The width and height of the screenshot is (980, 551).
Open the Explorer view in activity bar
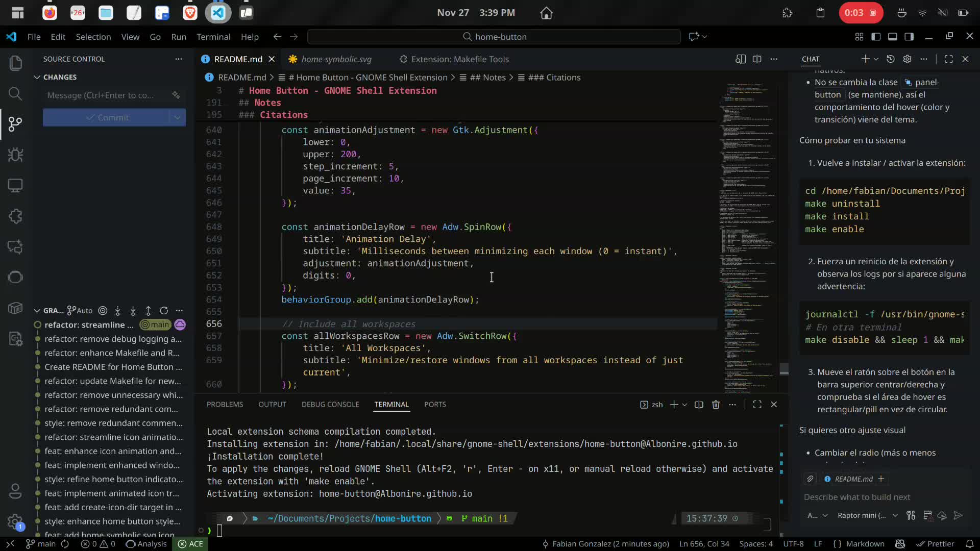[x=15, y=63]
